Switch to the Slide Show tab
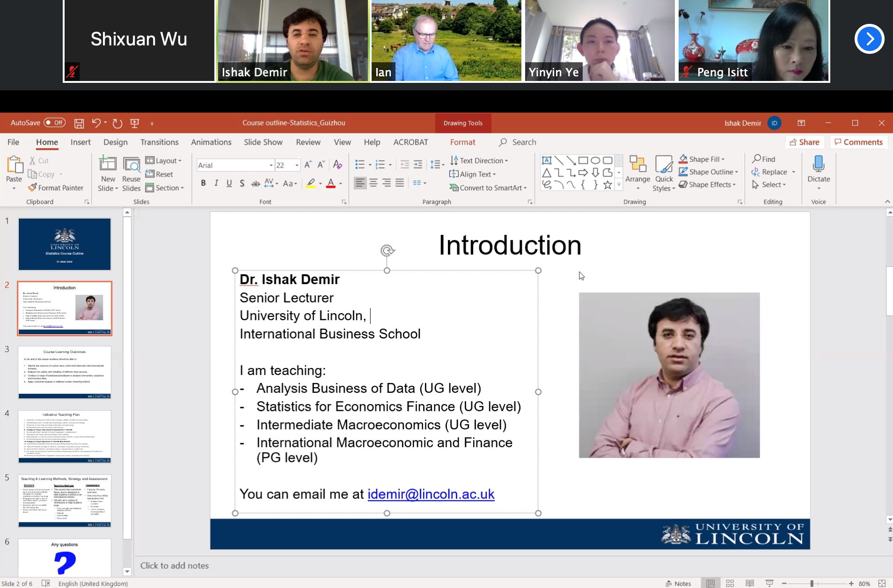 (263, 142)
